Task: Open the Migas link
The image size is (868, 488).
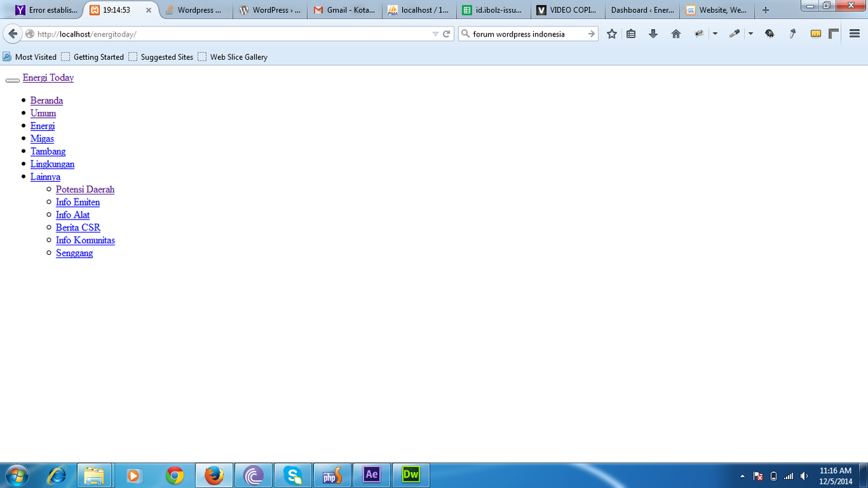Action: pyautogui.click(x=42, y=138)
